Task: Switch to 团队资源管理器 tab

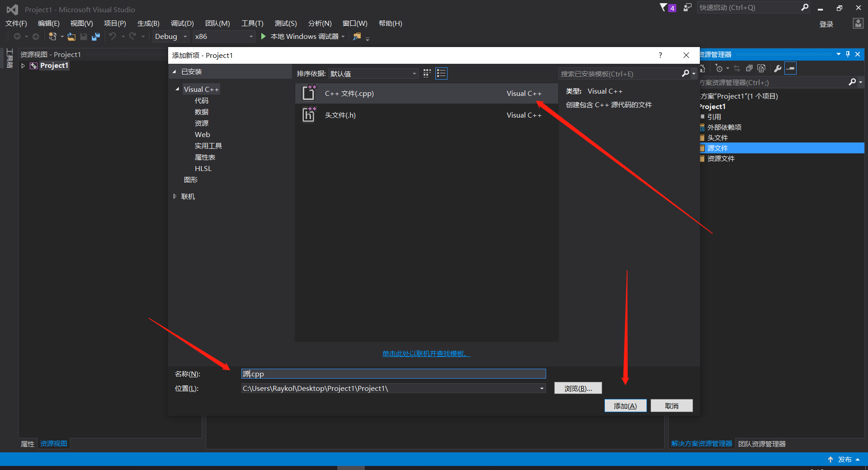Action: [762, 444]
